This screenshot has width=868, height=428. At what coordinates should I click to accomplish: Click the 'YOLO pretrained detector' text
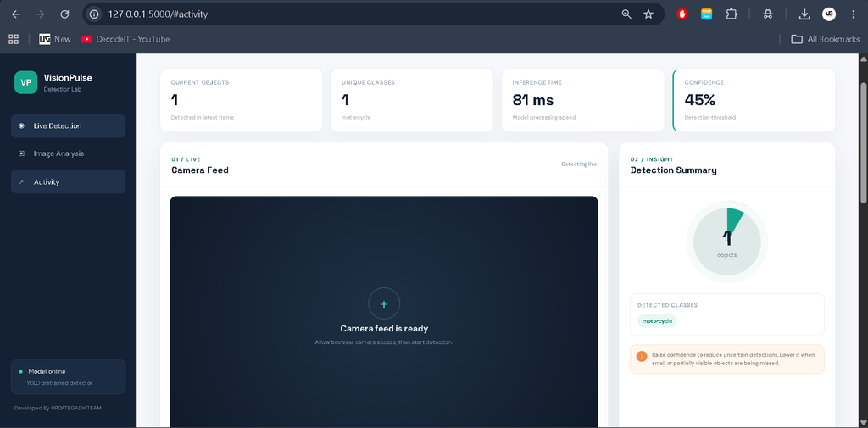[x=59, y=383]
